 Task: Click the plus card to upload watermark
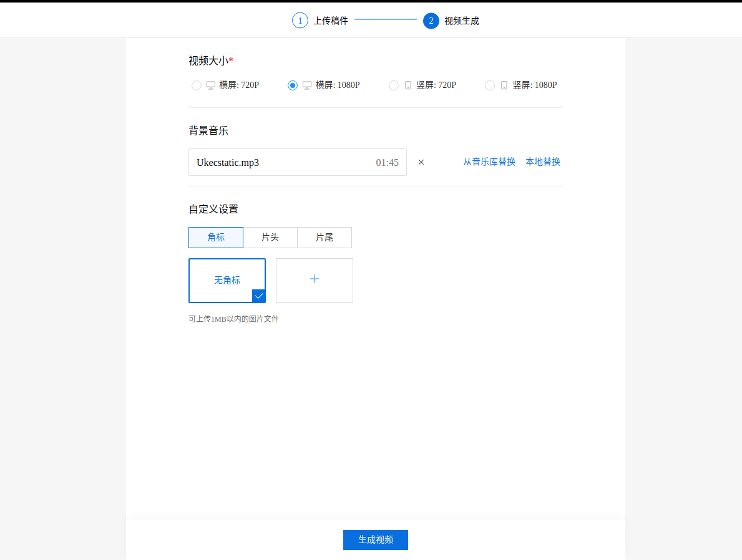(315, 281)
